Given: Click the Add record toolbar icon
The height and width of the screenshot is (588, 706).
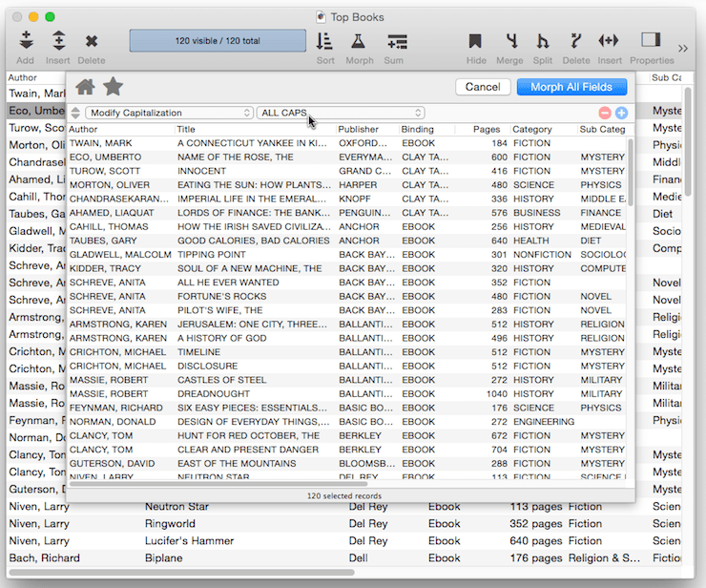Looking at the screenshot, I should coord(26,40).
